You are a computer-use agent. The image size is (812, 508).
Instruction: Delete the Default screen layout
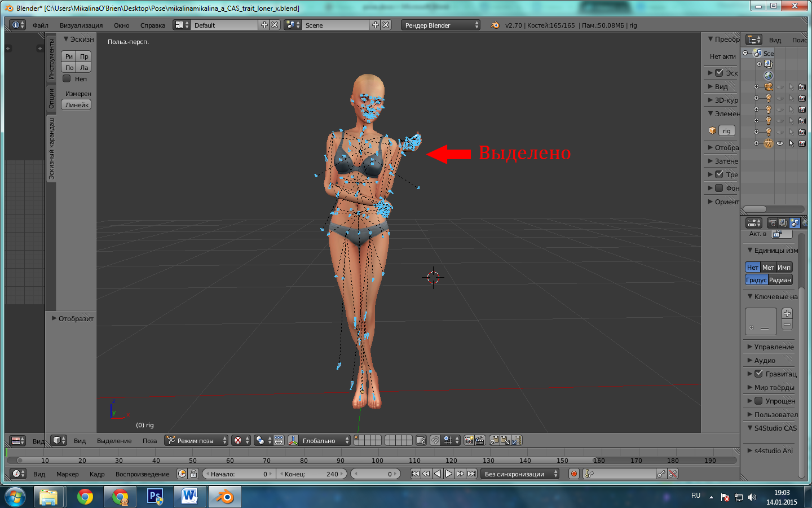point(275,25)
